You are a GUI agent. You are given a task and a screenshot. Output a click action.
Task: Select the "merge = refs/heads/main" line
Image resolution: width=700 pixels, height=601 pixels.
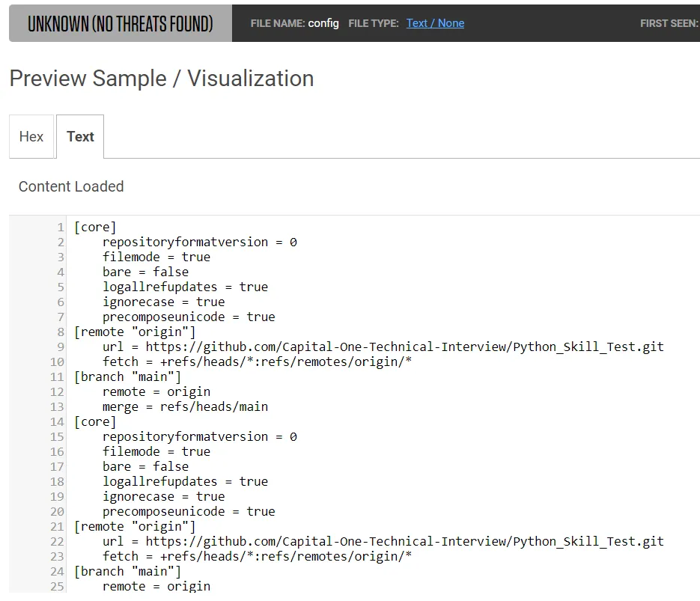(x=185, y=406)
